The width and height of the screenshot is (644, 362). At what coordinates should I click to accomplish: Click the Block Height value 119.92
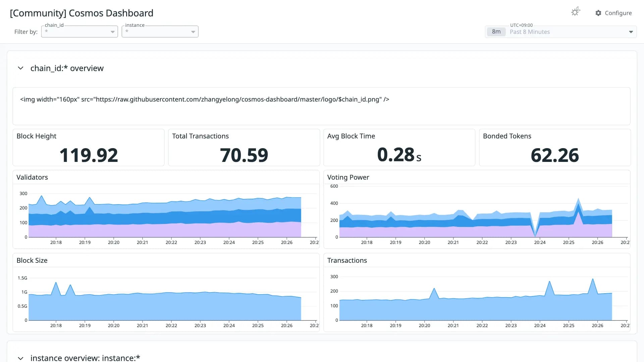click(x=89, y=155)
